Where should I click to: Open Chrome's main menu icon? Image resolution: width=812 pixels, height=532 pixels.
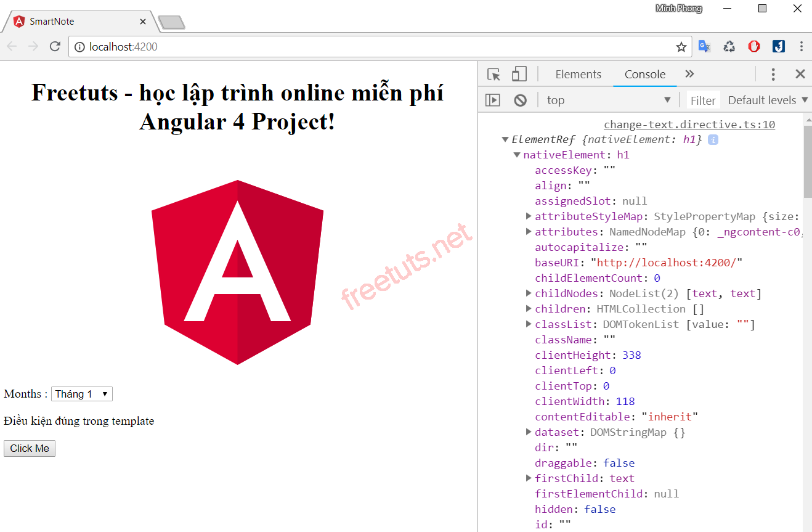[x=801, y=47]
